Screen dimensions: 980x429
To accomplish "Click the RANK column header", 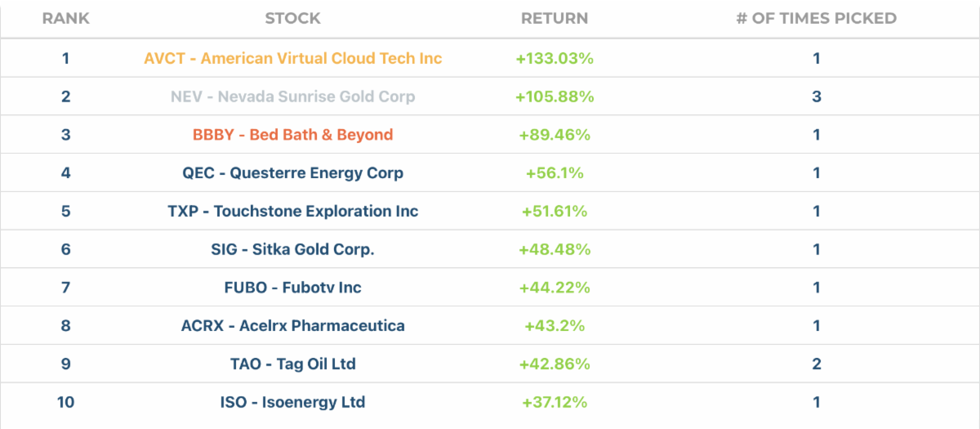I will 65,18.
